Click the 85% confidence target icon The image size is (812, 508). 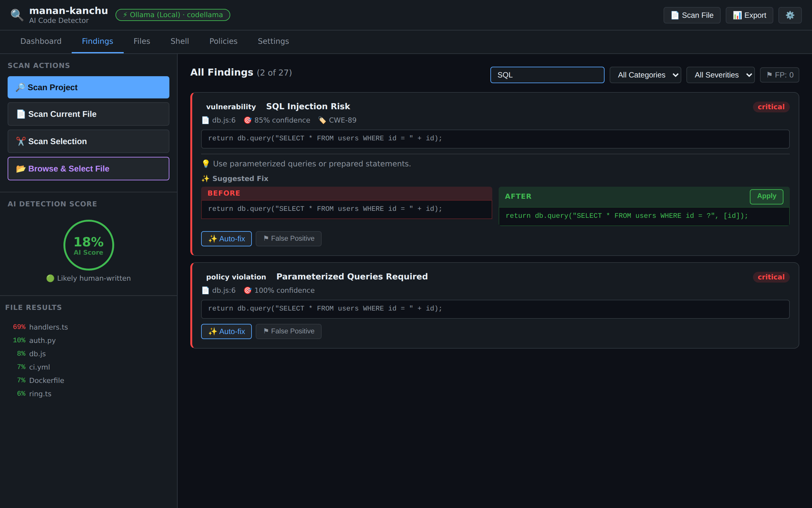tap(248, 120)
